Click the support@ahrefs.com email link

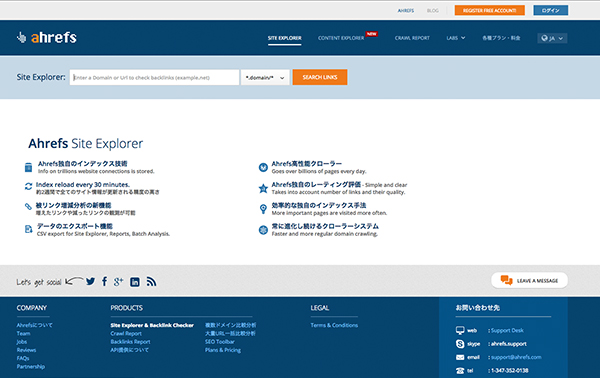(x=516, y=357)
